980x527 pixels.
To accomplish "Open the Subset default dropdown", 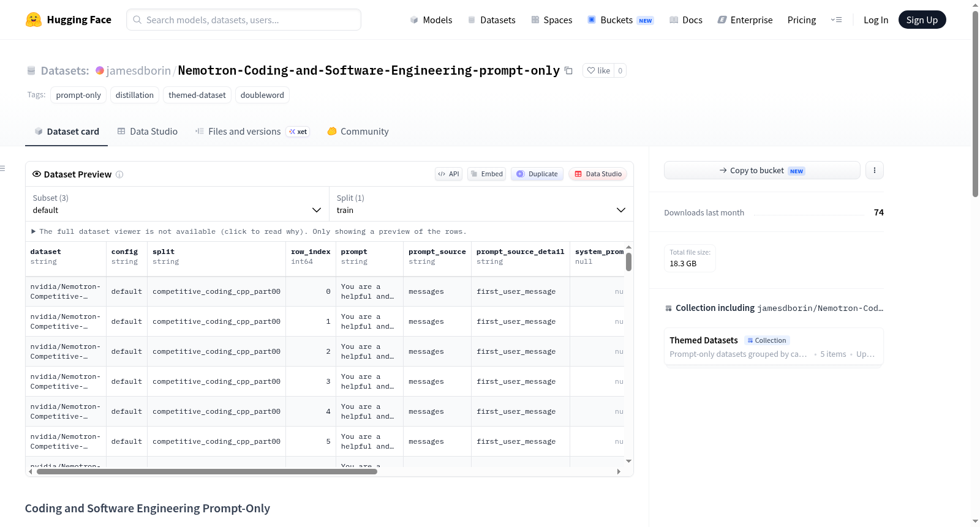I will 177,204.
